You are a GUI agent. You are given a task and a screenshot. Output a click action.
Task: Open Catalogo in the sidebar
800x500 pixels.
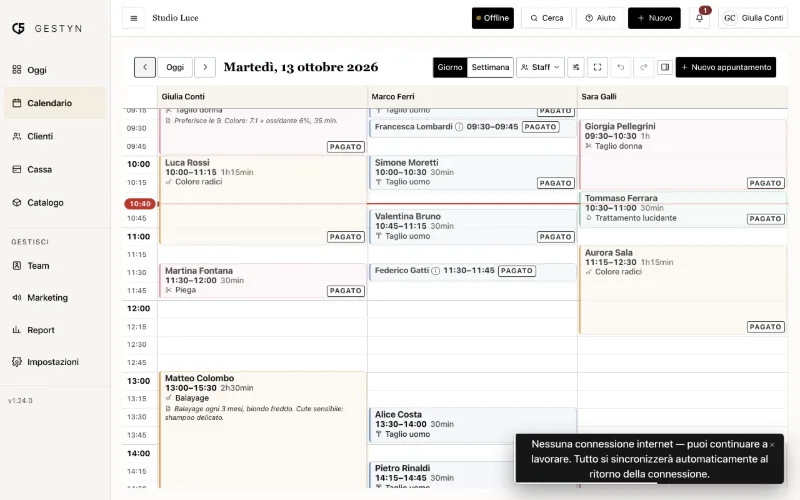pyautogui.click(x=55, y=203)
